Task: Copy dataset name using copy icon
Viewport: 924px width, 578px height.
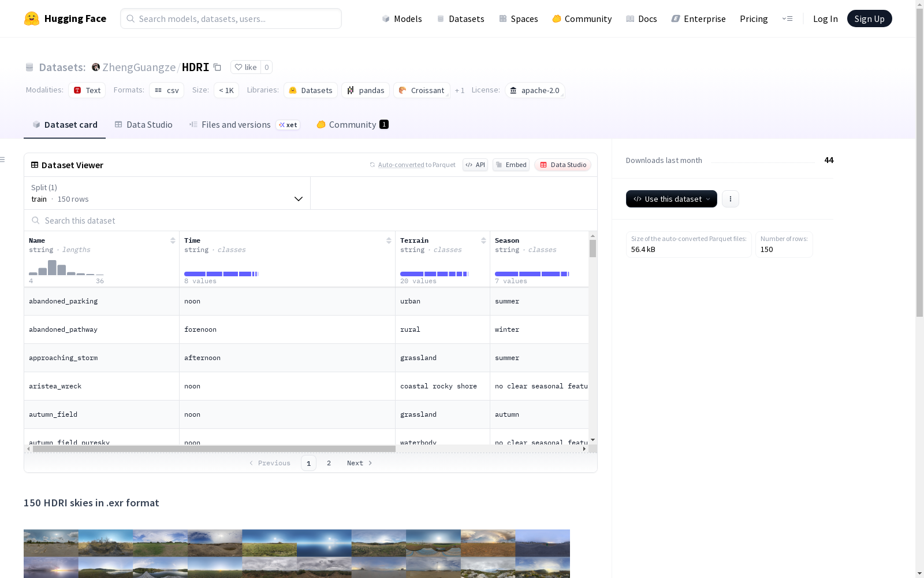Action: point(217,67)
